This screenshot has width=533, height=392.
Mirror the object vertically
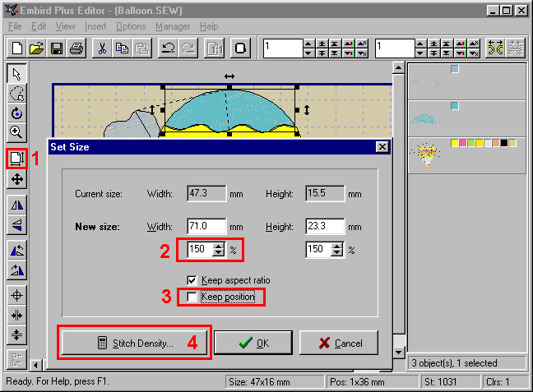[16, 224]
